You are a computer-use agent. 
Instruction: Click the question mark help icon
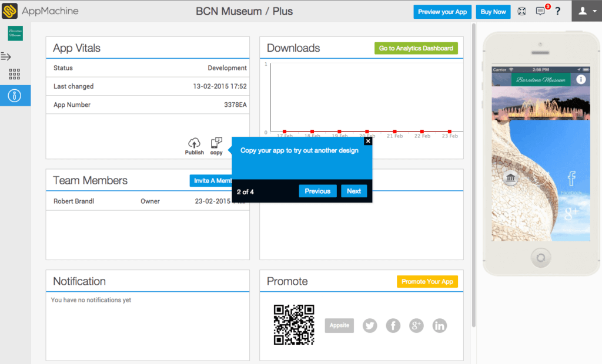(557, 11)
